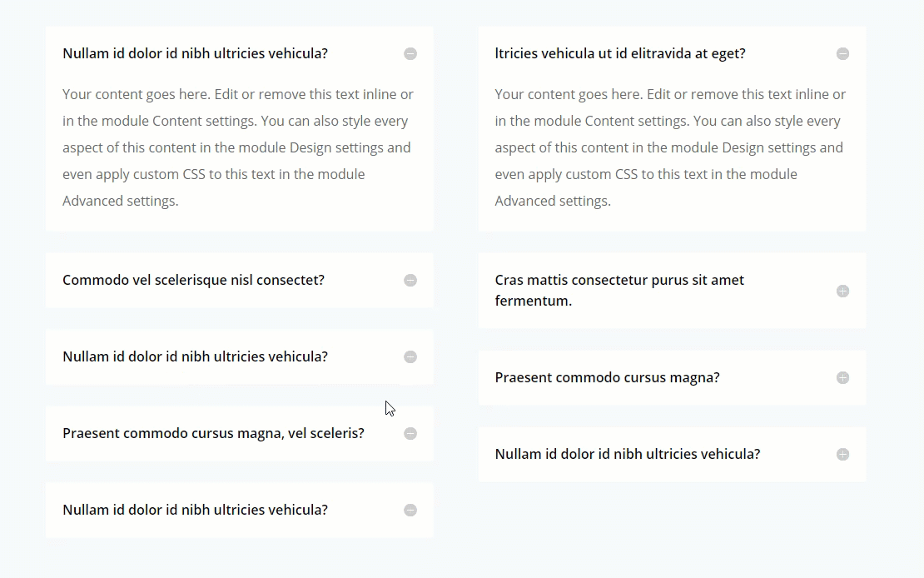
Task: Click the minus icon on Praesent vel sceleris item
Action: click(410, 433)
